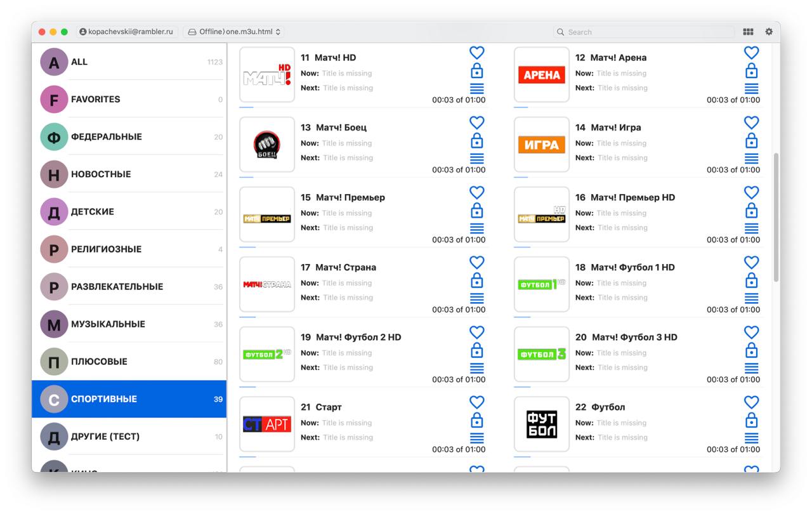The height and width of the screenshot is (514, 812).
Task: Heart the 15 Матч! Премьер channel
Action: click(x=477, y=192)
